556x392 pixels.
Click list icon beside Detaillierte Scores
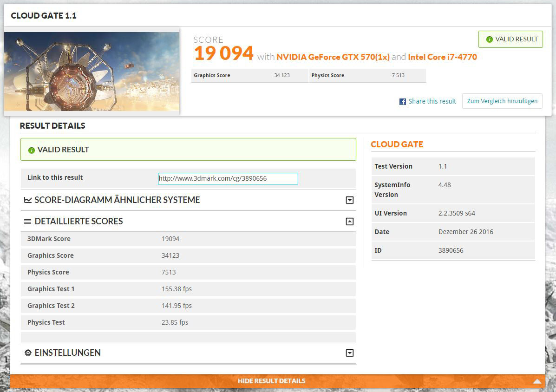point(28,222)
